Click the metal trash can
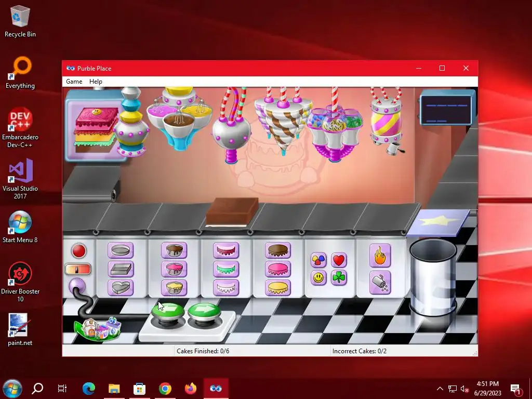 coord(433,276)
